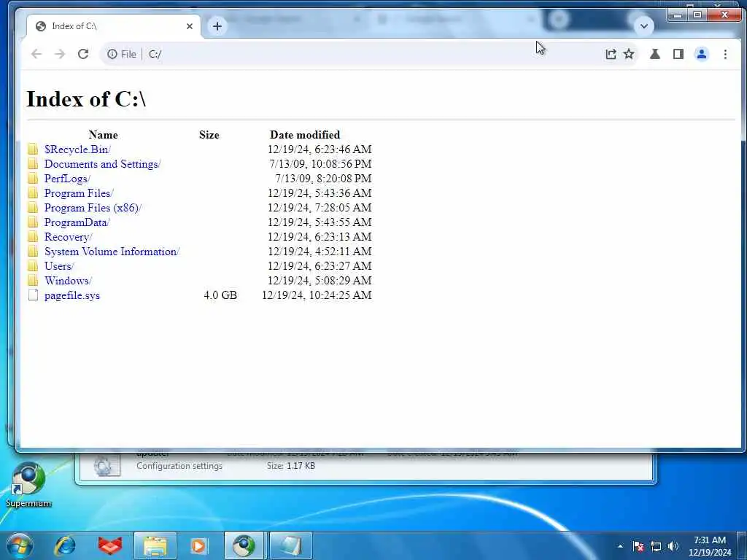Open Documents and Settings/ folder link
The width and height of the screenshot is (747, 560).
click(102, 164)
